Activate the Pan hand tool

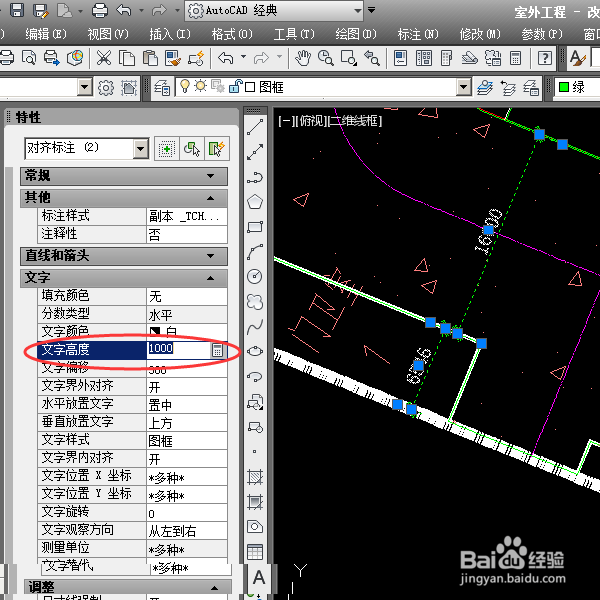coord(303,58)
